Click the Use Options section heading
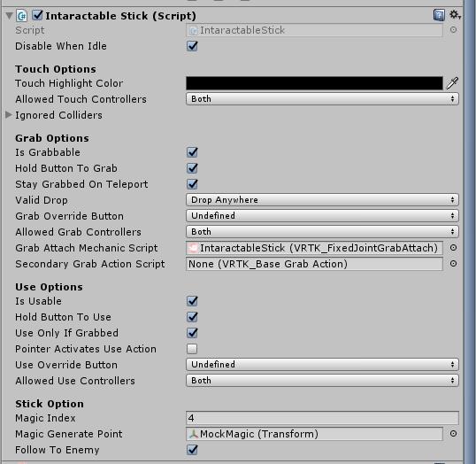The width and height of the screenshot is (476, 464). pyautogui.click(x=49, y=287)
